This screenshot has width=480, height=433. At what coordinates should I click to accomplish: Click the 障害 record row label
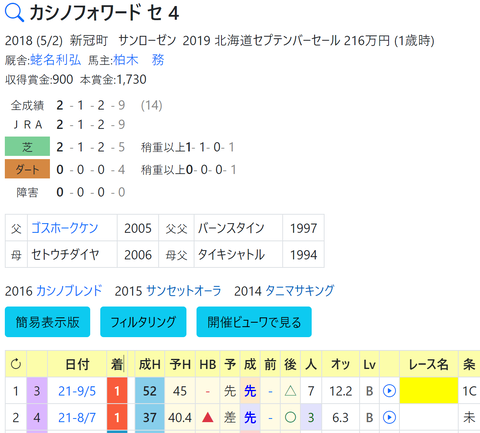click(x=27, y=192)
